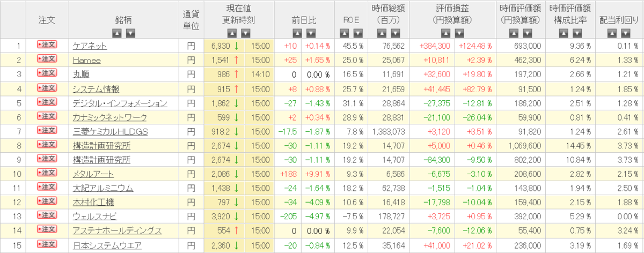This screenshot has height=253, width=644.
Task: Open the 木村化工機 stock link
Action: [x=93, y=203]
